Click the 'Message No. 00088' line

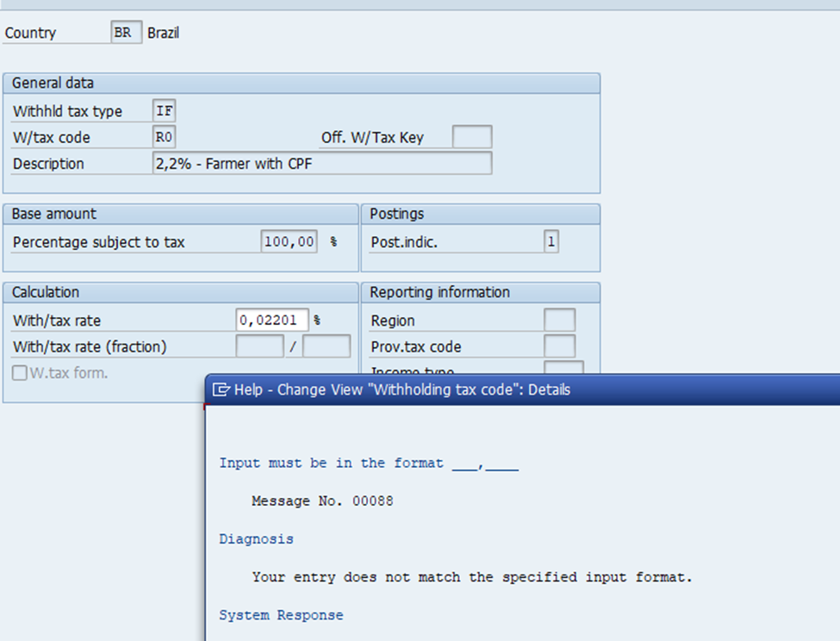322,501
